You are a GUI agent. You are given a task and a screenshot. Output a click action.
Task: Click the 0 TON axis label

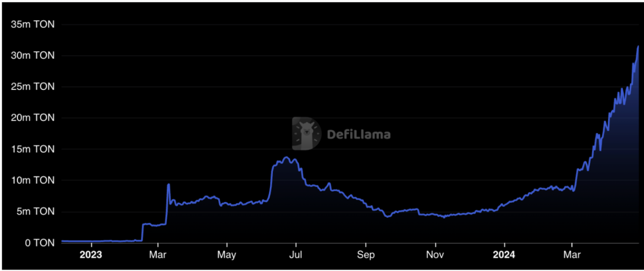(39, 243)
